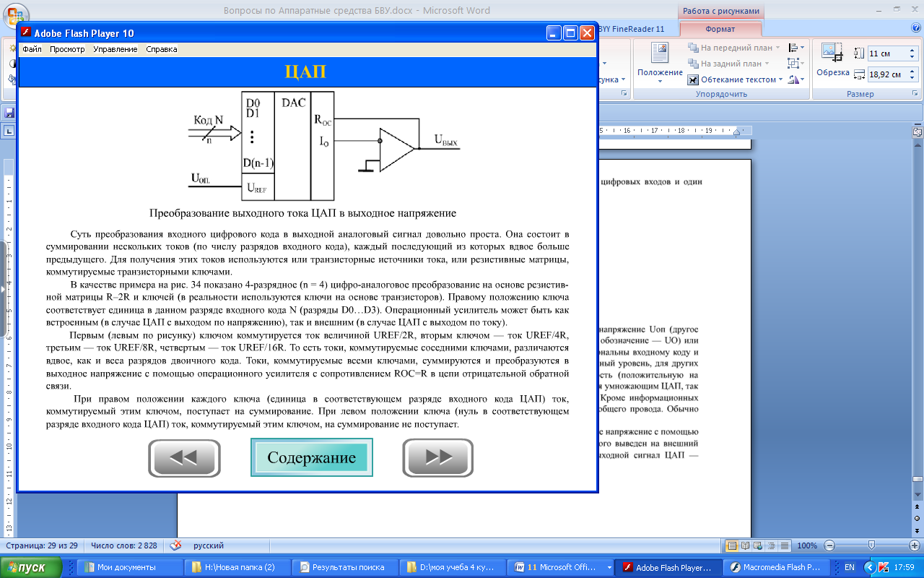Image resolution: width=924 pixels, height=578 pixels.
Task: Click the Office button in Word window
Action: point(14,14)
